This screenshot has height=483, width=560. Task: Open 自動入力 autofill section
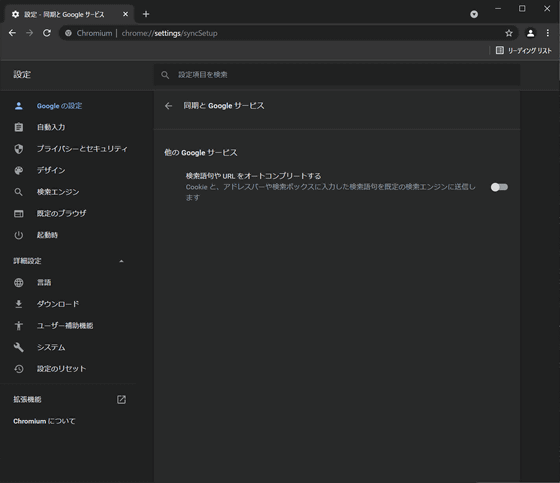click(x=51, y=127)
